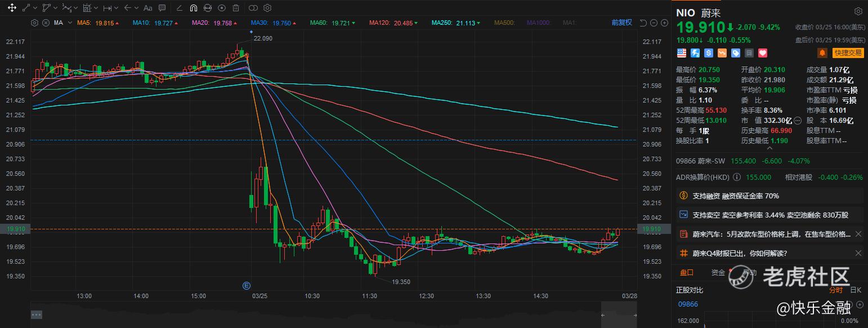
Task: Toggle the heart favorite icon
Action: pyautogui.click(x=763, y=53)
